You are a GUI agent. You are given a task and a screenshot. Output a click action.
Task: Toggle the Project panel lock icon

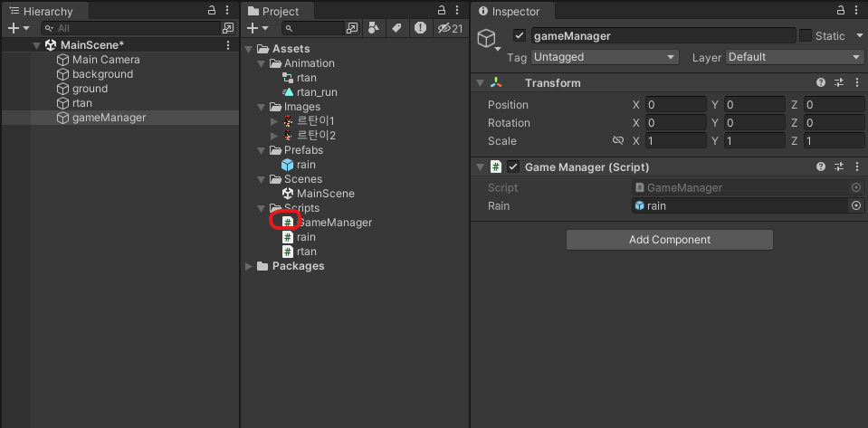coord(441,10)
